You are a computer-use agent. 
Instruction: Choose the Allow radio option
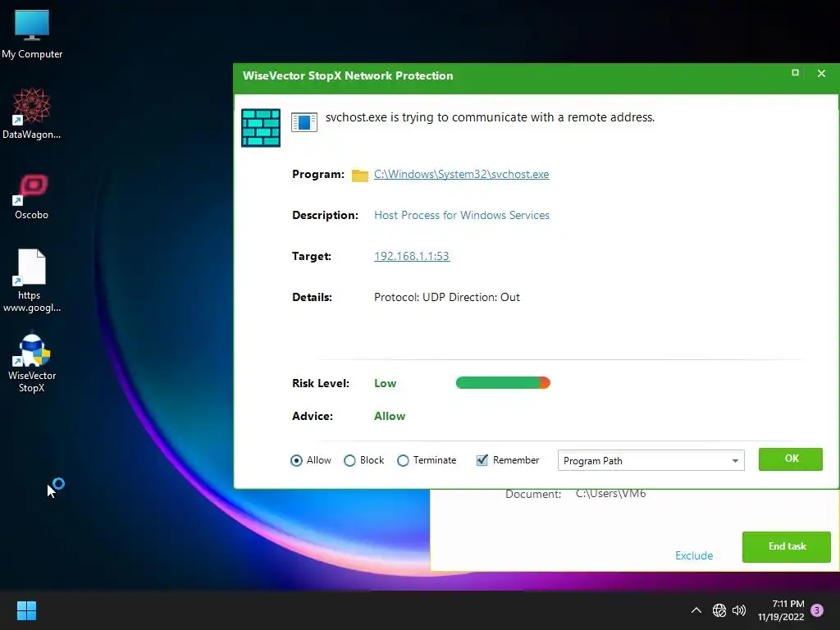point(311,460)
